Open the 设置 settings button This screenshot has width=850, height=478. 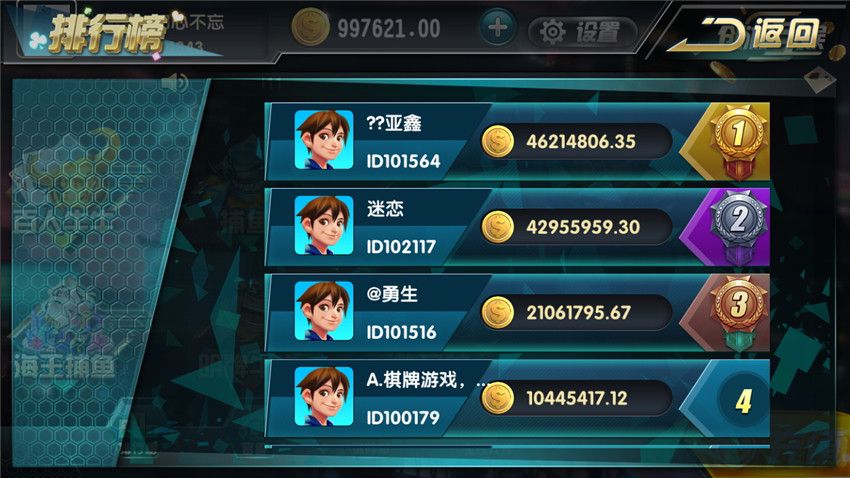click(582, 32)
